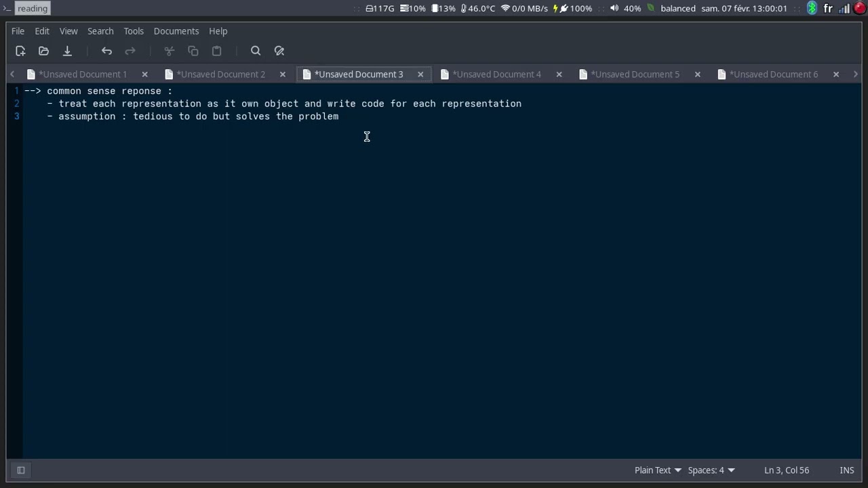Open the File menu
868x488 pixels.
click(x=18, y=31)
